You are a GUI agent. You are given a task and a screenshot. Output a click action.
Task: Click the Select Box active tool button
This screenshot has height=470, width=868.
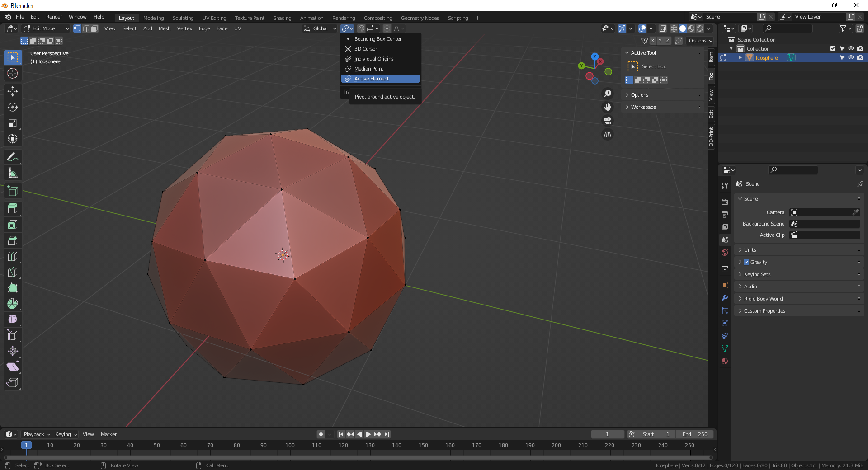[x=633, y=66]
